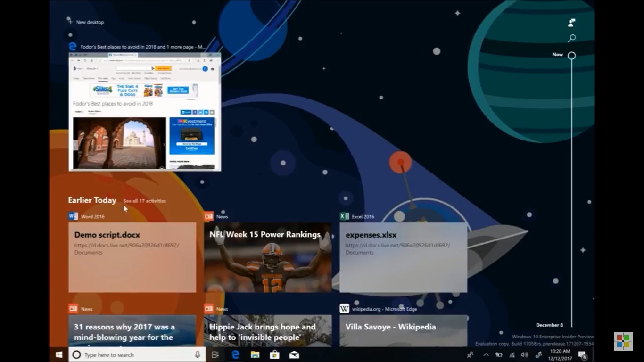Click the Word 2016 icon on Demo script card
The image size is (644, 362).
[x=72, y=216]
